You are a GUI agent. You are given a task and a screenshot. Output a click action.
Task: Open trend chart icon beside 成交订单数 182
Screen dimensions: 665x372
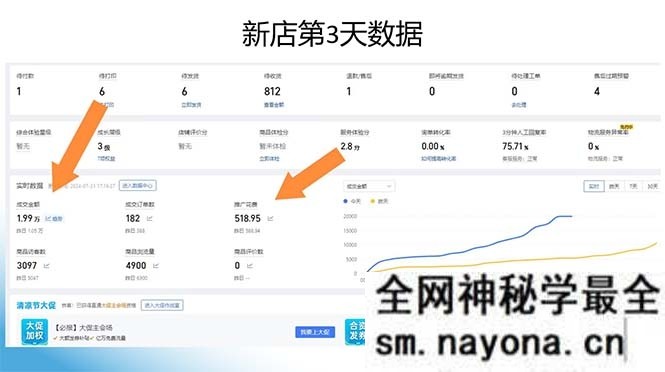[150, 218]
